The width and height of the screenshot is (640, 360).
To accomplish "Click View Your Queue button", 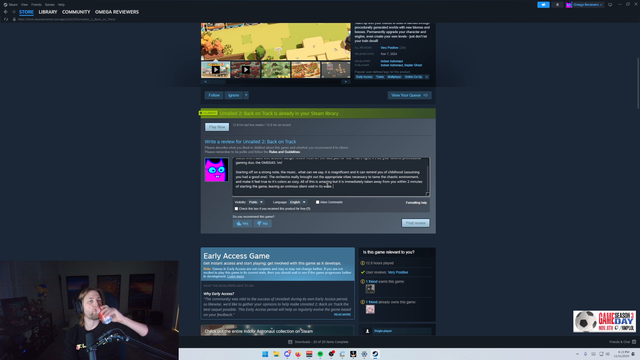I will 409,95.
